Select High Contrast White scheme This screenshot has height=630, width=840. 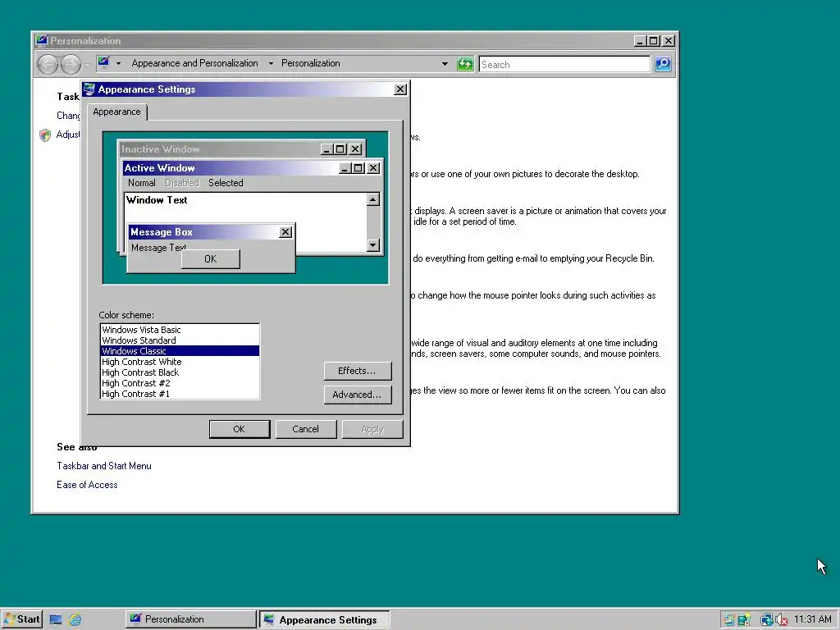(180, 362)
